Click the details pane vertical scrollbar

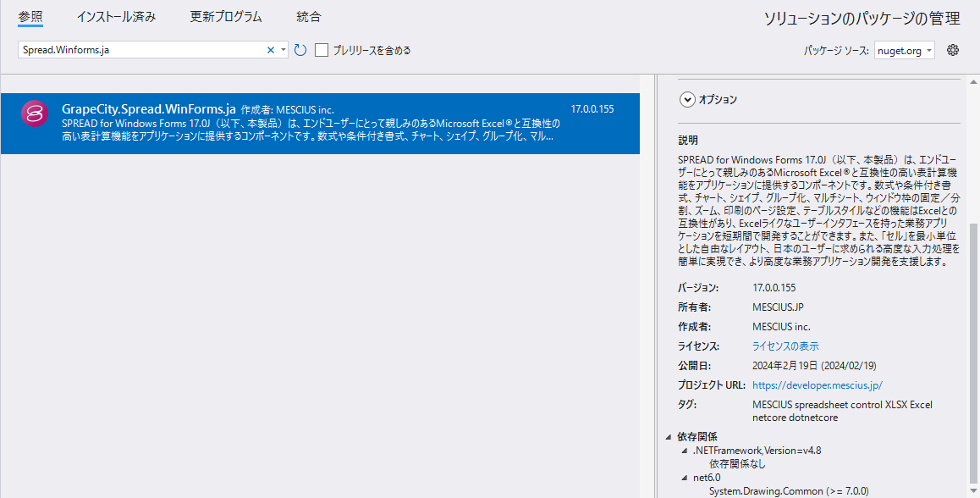(x=972, y=254)
